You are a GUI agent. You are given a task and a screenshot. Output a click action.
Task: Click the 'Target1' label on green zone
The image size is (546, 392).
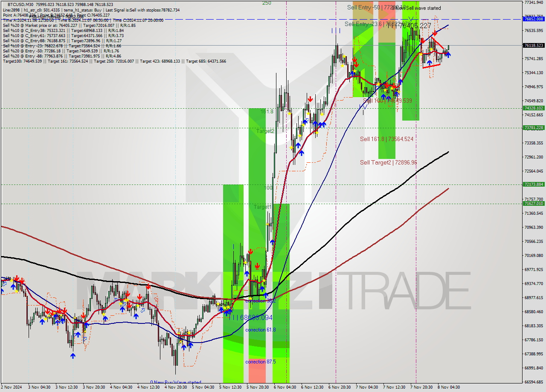click(x=263, y=207)
